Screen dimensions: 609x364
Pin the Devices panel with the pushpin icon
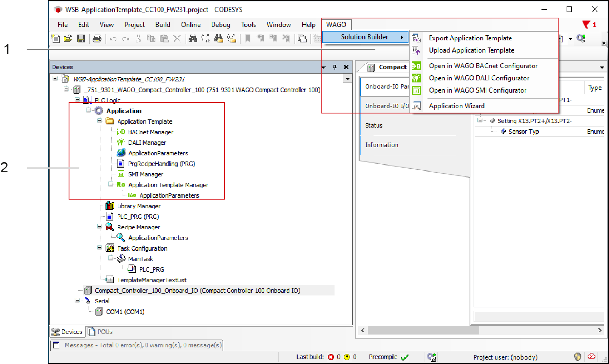(335, 67)
